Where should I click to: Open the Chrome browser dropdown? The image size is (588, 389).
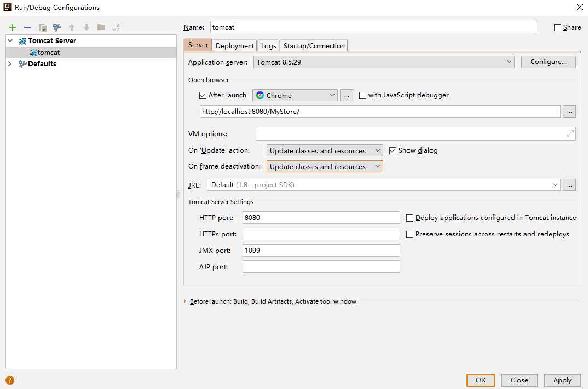coord(295,95)
